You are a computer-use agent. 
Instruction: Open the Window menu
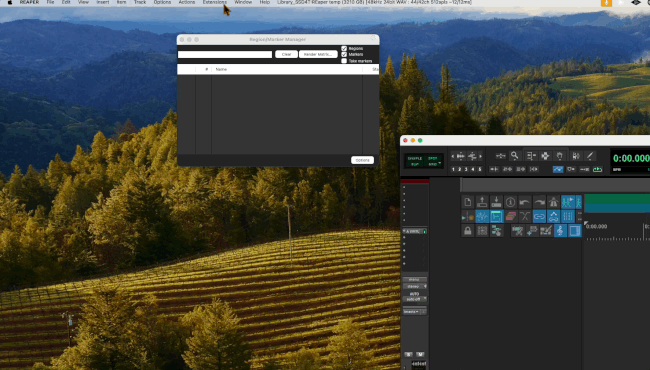pos(243,2)
